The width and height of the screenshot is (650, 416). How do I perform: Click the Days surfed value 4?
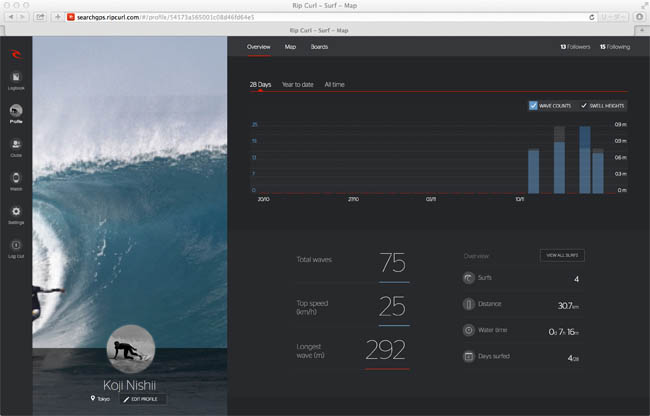point(573,358)
